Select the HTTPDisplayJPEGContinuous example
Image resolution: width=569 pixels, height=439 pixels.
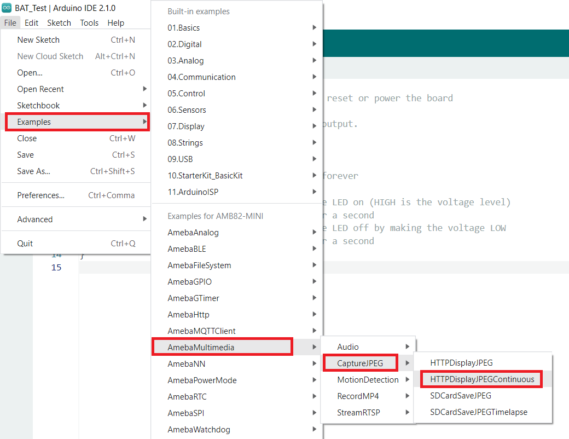pyautogui.click(x=483, y=379)
